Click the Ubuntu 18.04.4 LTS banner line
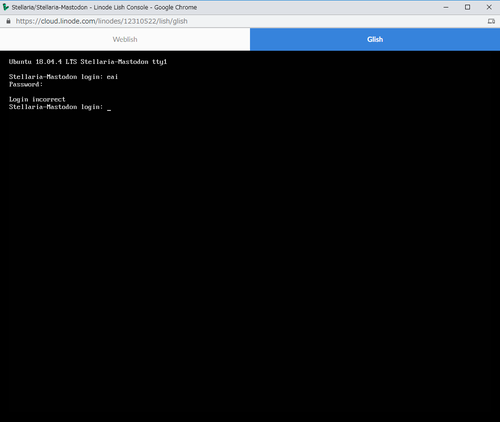 pos(88,62)
